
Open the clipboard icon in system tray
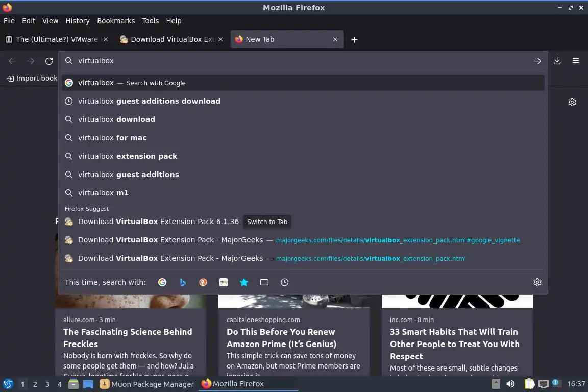click(529, 384)
